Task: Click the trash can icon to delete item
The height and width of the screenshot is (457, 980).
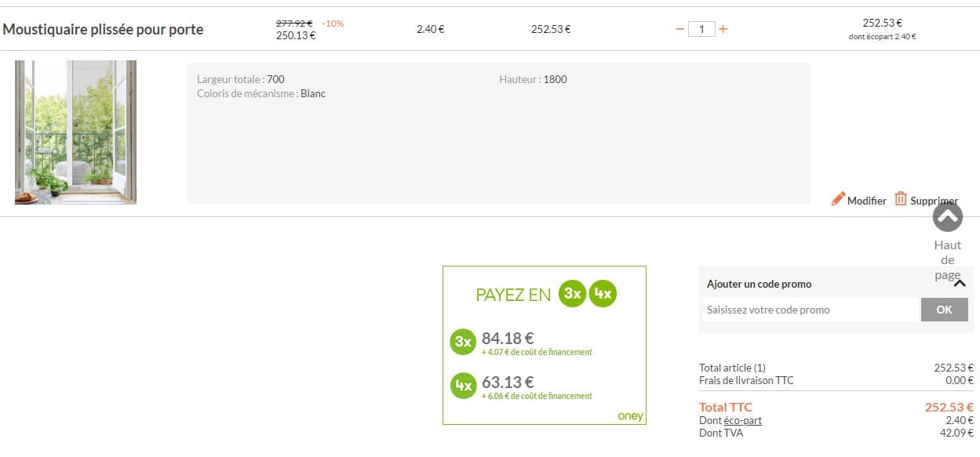Action: [901, 199]
